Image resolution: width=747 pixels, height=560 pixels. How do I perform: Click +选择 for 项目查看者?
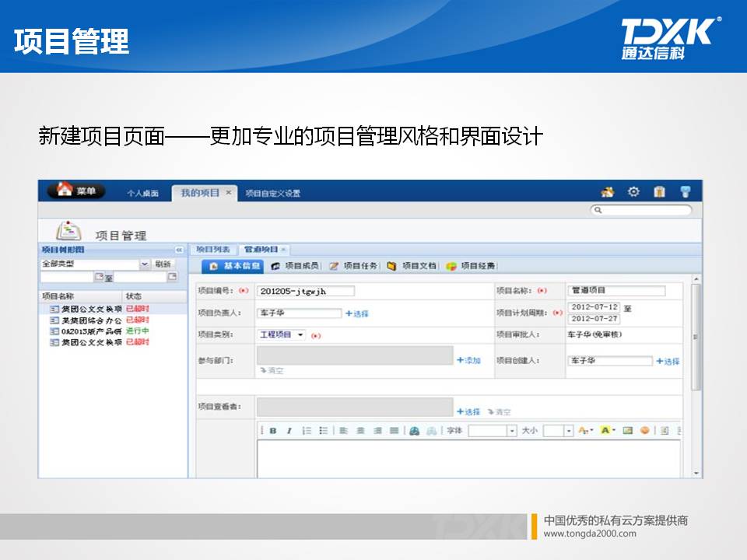(468, 411)
